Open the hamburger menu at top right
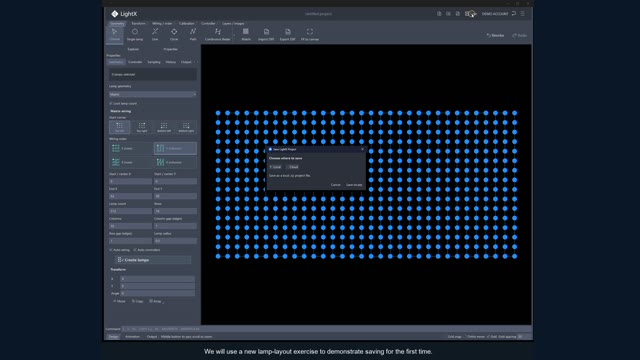The image size is (640, 360). pos(522,13)
